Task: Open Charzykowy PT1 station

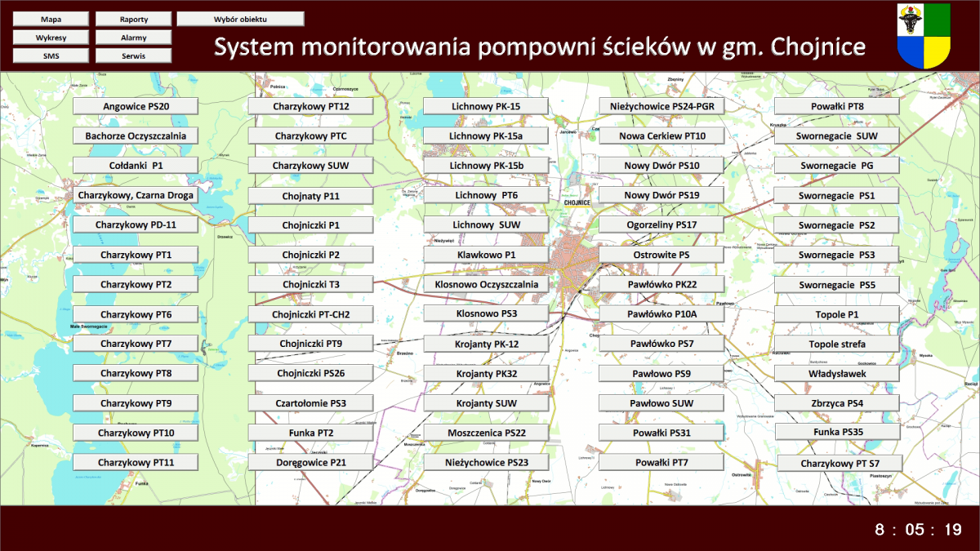Action: click(x=136, y=255)
